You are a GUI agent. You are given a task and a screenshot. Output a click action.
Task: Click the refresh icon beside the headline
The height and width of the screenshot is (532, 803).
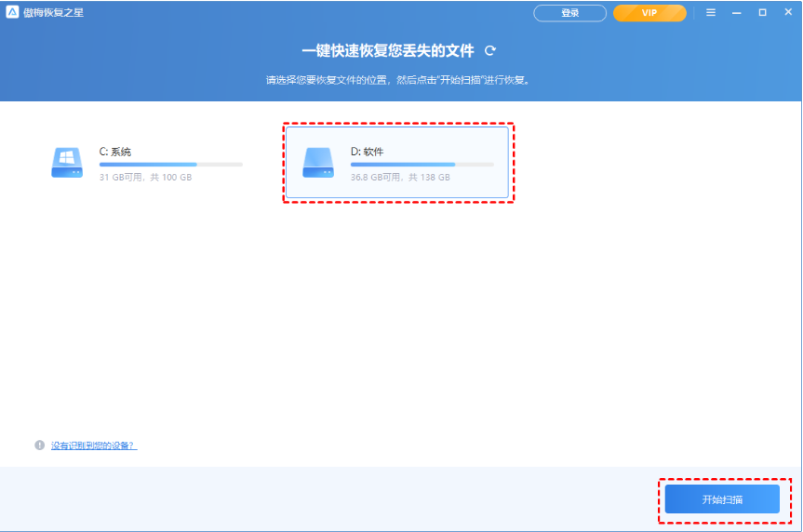click(x=490, y=51)
